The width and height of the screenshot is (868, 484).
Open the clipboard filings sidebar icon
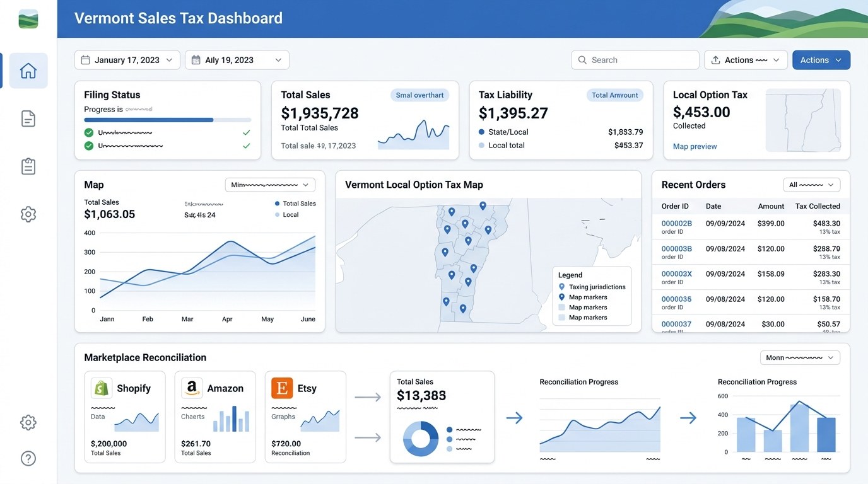[28, 166]
